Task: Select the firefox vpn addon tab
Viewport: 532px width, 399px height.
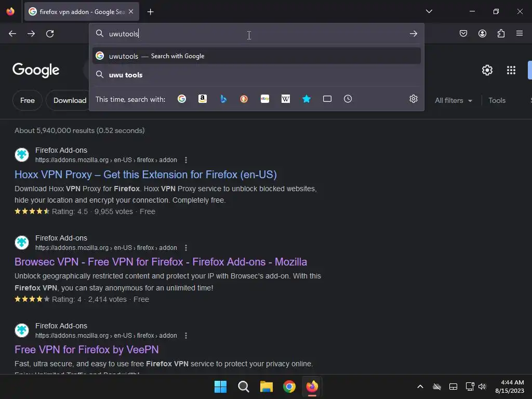Action: [x=82, y=11]
